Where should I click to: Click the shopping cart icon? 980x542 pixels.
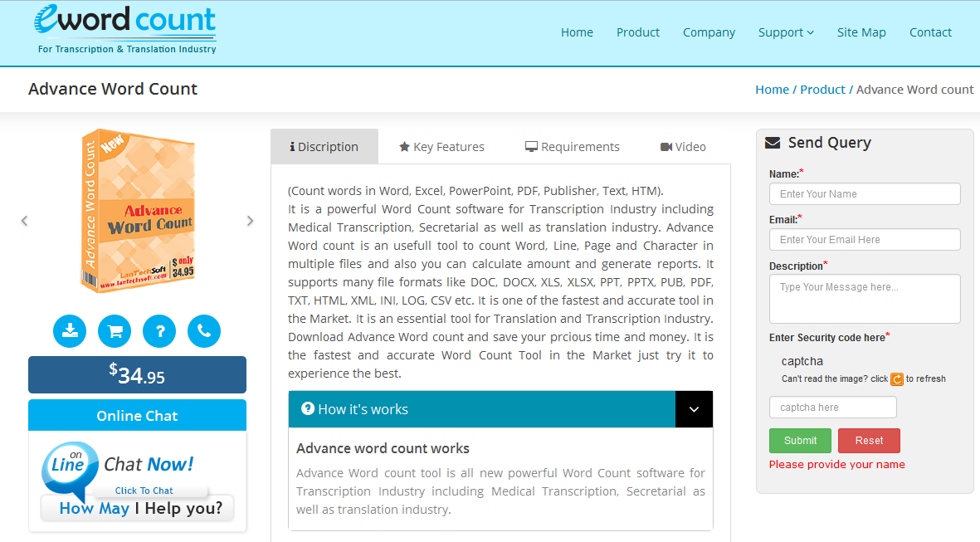(115, 331)
